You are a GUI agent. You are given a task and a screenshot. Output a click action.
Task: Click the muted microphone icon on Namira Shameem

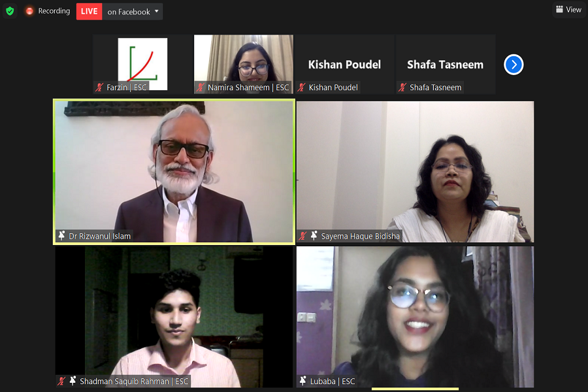(201, 88)
